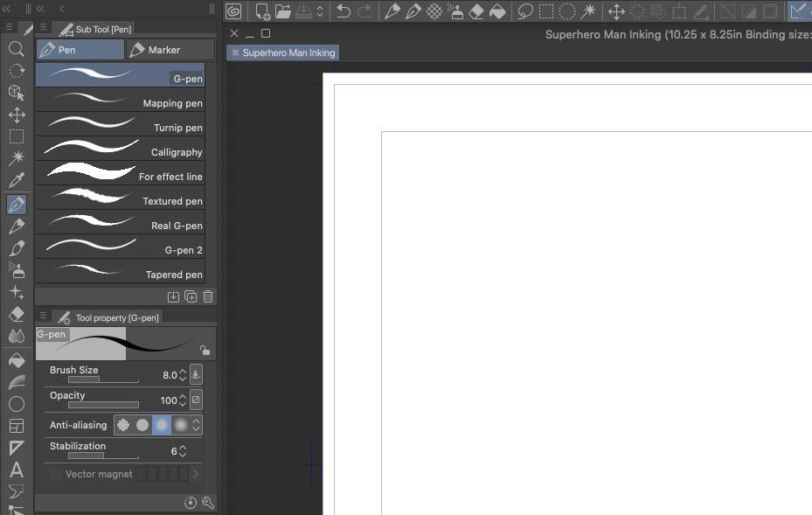Choose the Calligraphy pen brush
Image resolution: width=812 pixels, height=515 pixels.
click(x=121, y=152)
